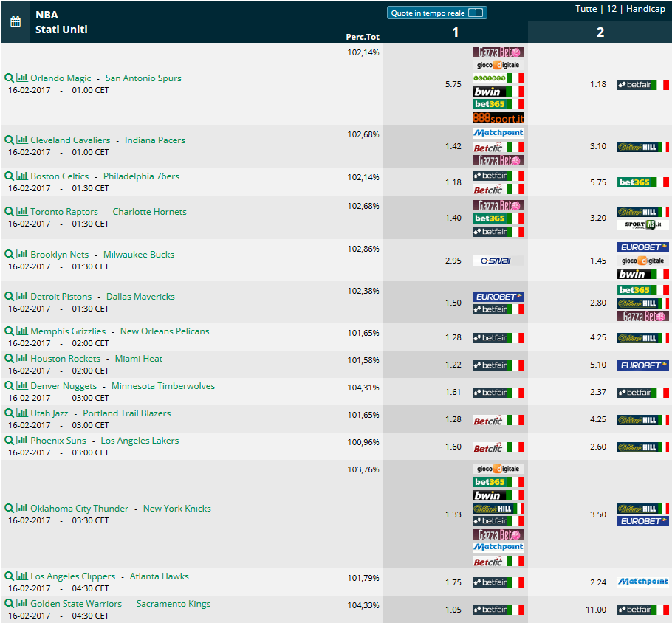Viewport: 672px width, 623px height.
Task: Open the Sacramento Kings team link
Action: (x=173, y=604)
